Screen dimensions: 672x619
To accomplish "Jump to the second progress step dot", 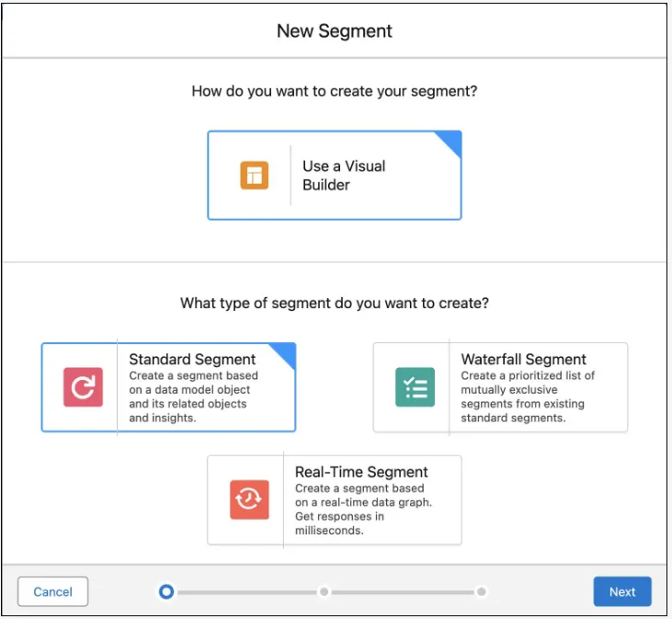I will [324, 591].
